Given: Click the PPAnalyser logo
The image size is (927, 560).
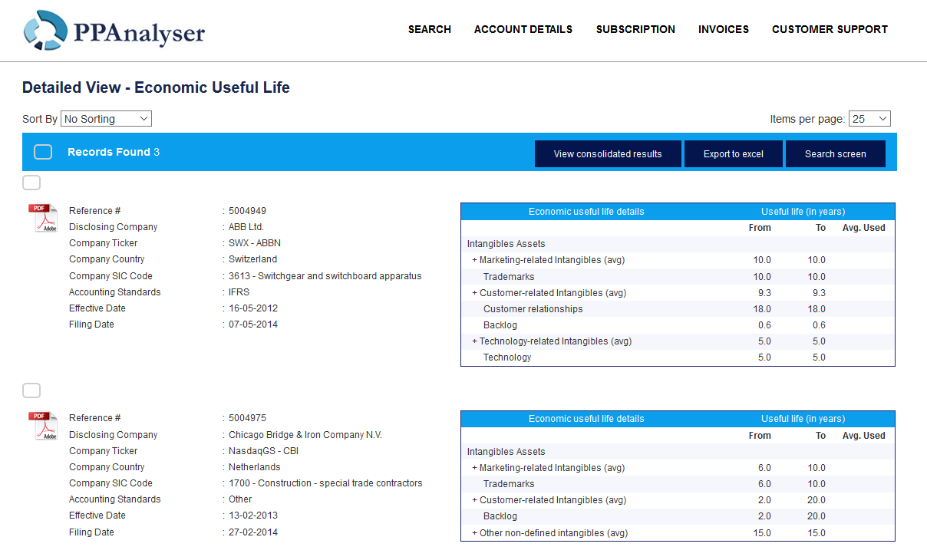Looking at the screenshot, I should (x=114, y=31).
